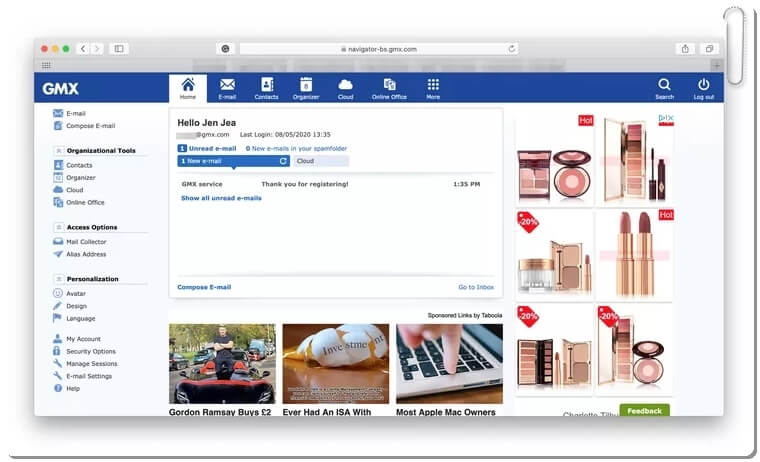This screenshot has width=760, height=462.
Task: Open Contacts in the sidebar
Action: point(73,165)
